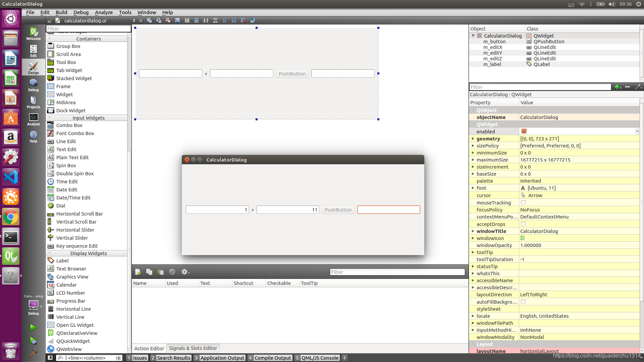Open the Build menu
This screenshot has height=362, width=644.
(x=61, y=12)
